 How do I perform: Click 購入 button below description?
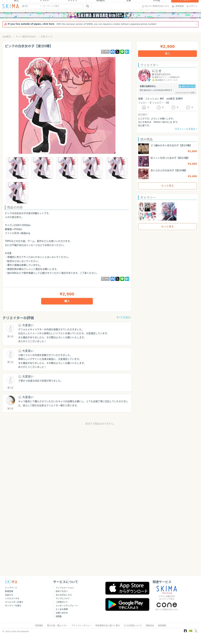67,301
